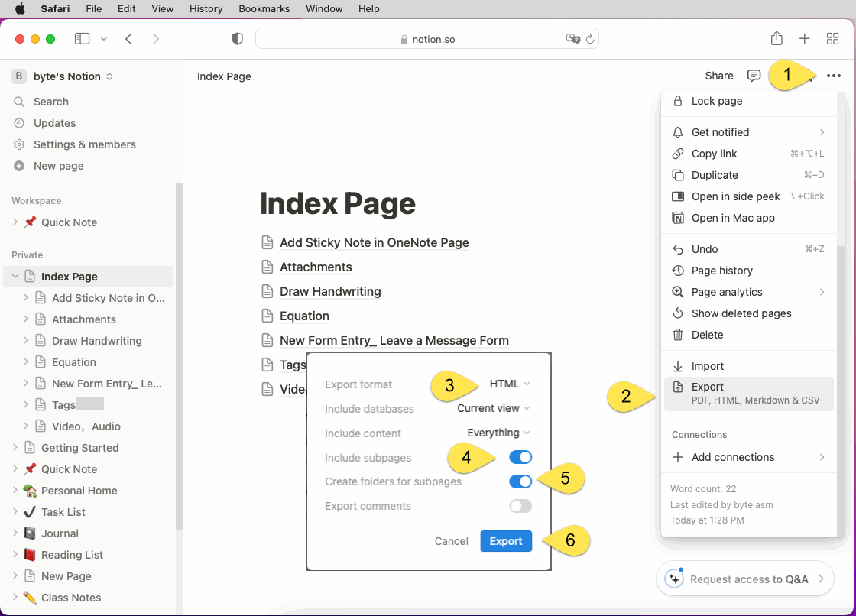The height and width of the screenshot is (616, 856).
Task: Click the Safari forward arrow
Action: click(x=156, y=39)
